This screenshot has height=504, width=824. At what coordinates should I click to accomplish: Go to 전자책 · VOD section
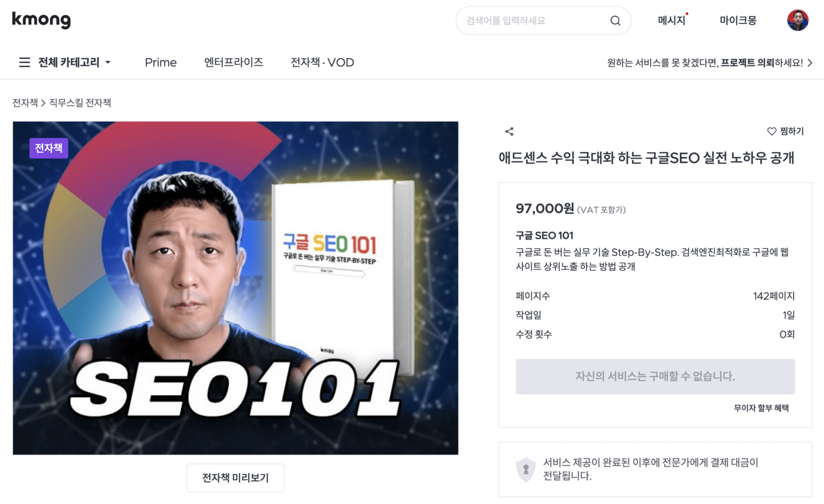(322, 62)
